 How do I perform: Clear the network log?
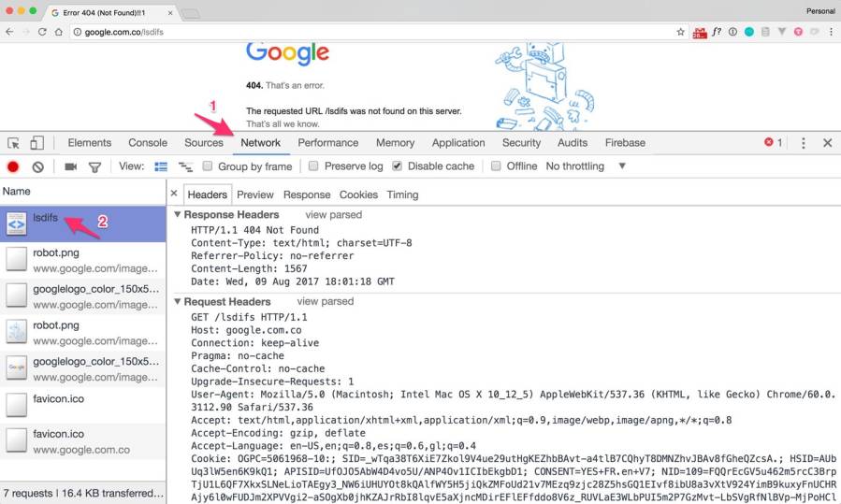coord(37,166)
